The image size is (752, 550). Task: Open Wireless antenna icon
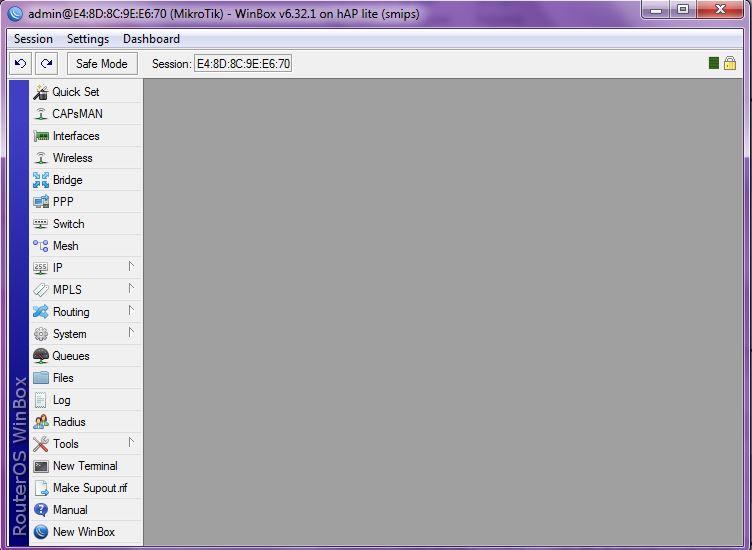click(x=41, y=158)
